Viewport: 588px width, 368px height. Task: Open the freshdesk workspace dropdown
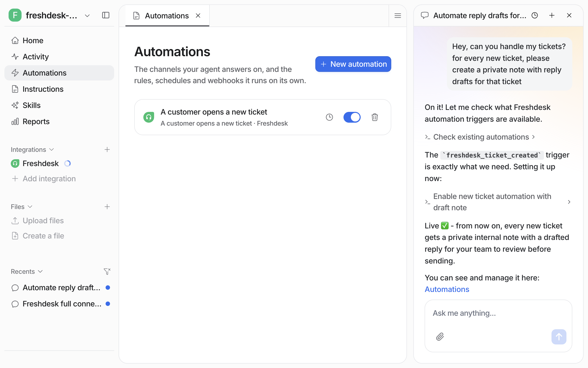87,16
